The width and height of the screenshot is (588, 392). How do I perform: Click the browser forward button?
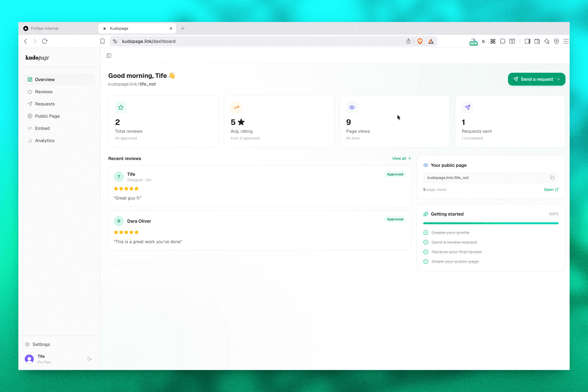(x=35, y=41)
